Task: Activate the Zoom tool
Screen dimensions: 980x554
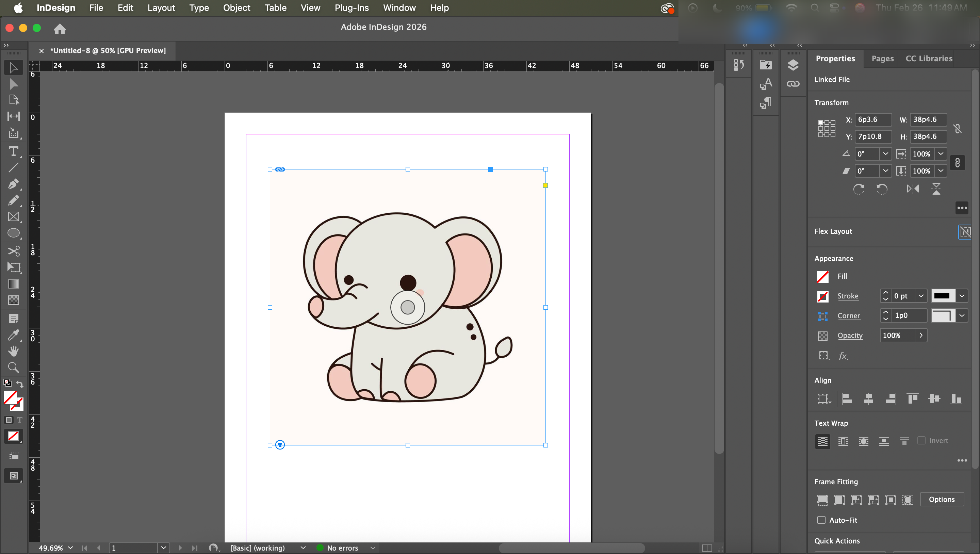Action: pos(13,367)
